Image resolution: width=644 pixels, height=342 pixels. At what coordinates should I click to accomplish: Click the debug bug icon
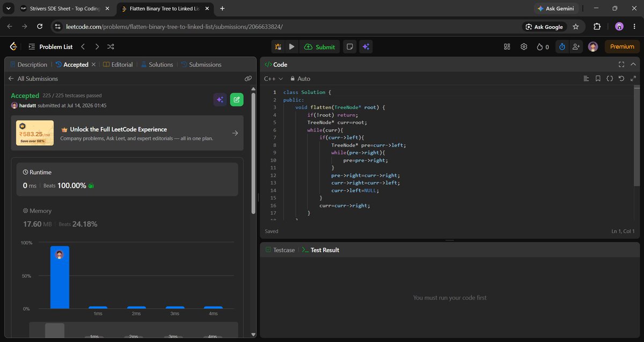point(278,47)
